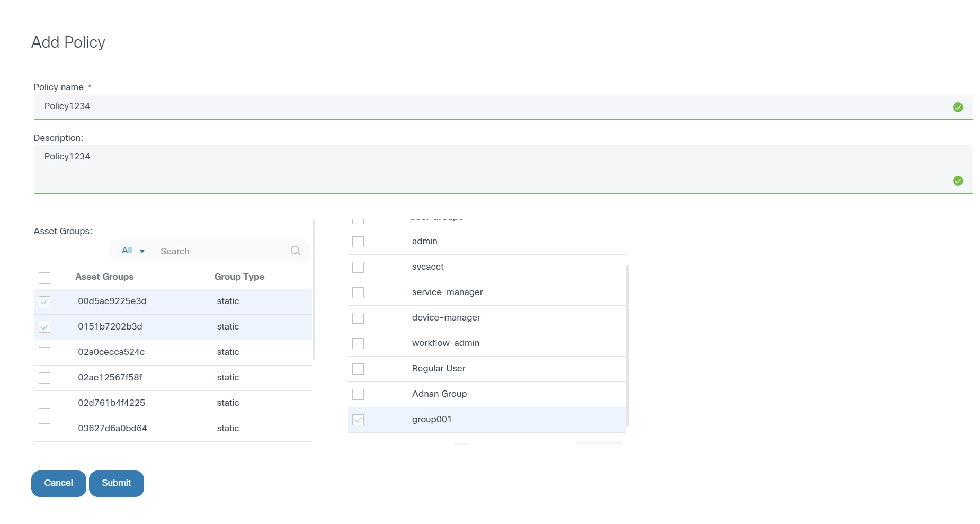Uncheck asset group 0151b7202b3d

[x=44, y=327]
